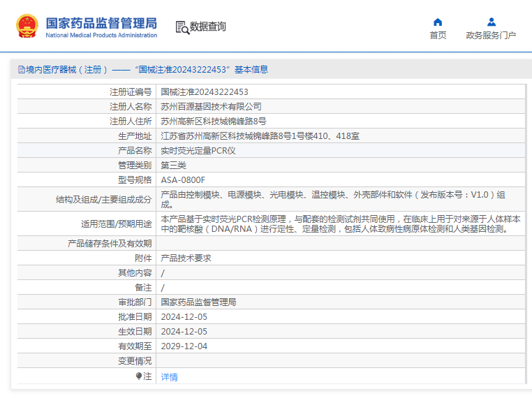Viewport: 532px width, 396px height.
Task: Select model value ASA-0800F
Action: [183, 180]
